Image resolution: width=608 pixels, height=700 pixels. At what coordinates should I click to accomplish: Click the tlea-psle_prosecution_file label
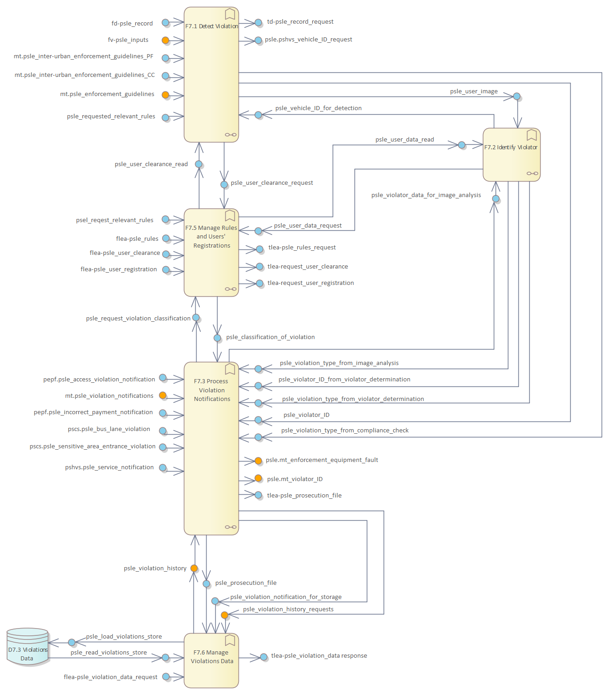click(x=304, y=495)
